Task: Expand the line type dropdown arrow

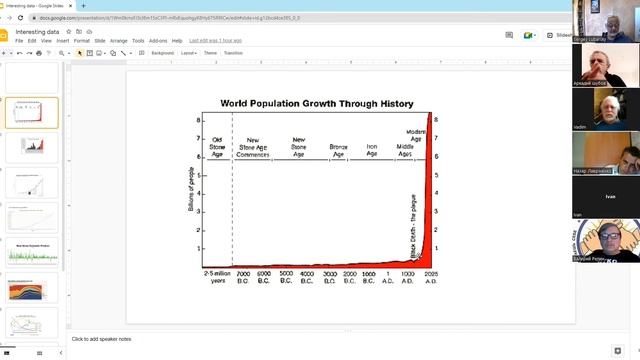Action: (131, 53)
